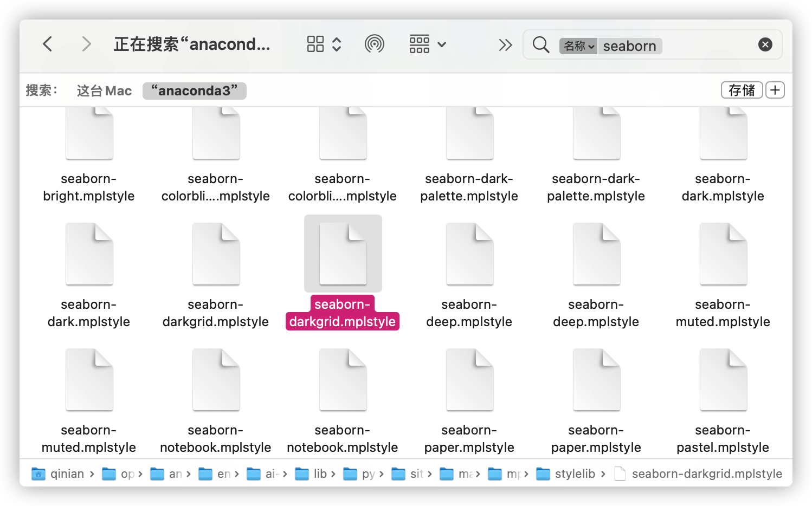Screen dimensions: 812x506
Task: Add a search criterion with plus button
Action: click(x=775, y=90)
